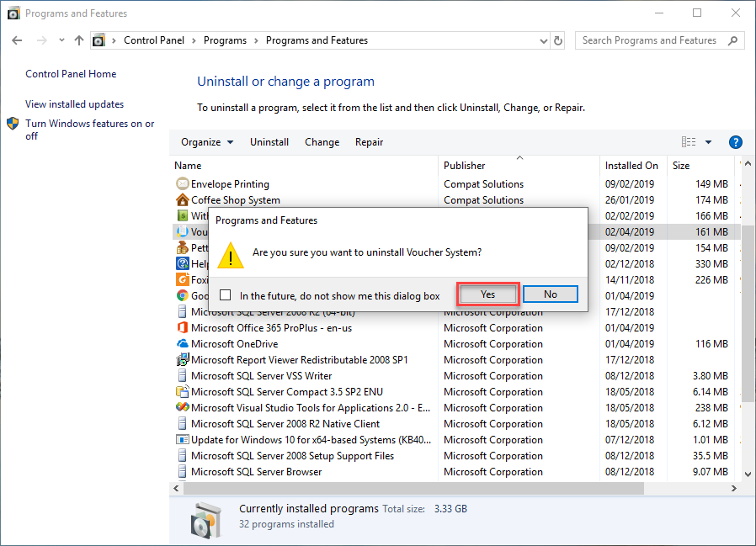756x546 pixels.
Task: Click the SQL Server Compact 3.5 icon
Action: (x=182, y=391)
